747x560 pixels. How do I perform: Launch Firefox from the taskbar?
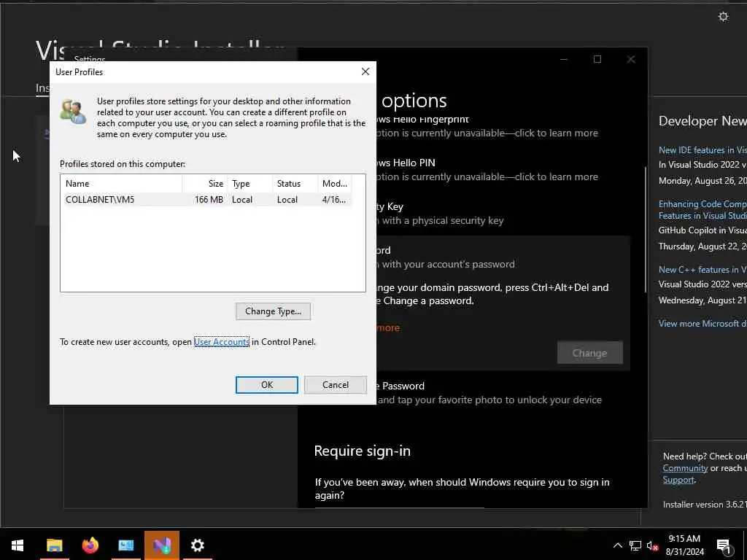coord(90,545)
